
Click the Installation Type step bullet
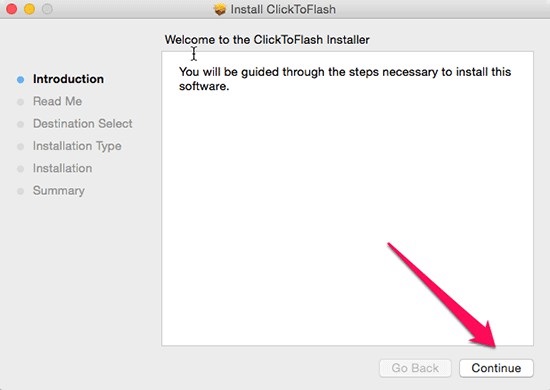tap(20, 147)
